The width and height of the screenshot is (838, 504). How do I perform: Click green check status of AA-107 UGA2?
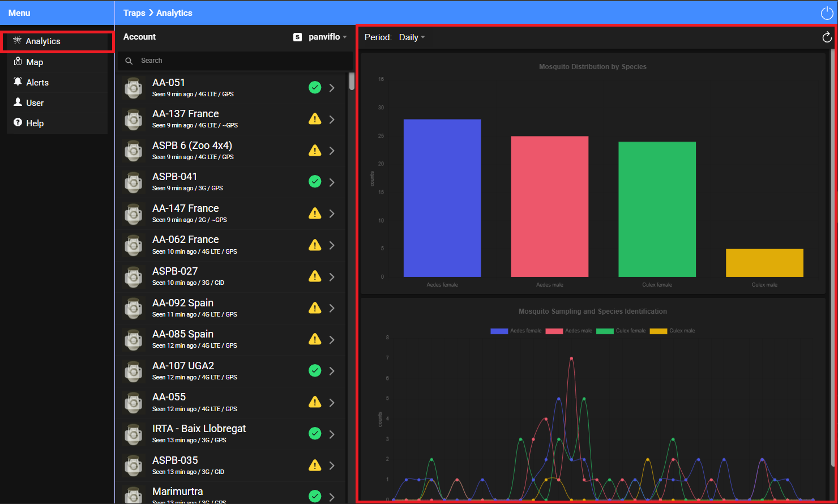click(315, 370)
